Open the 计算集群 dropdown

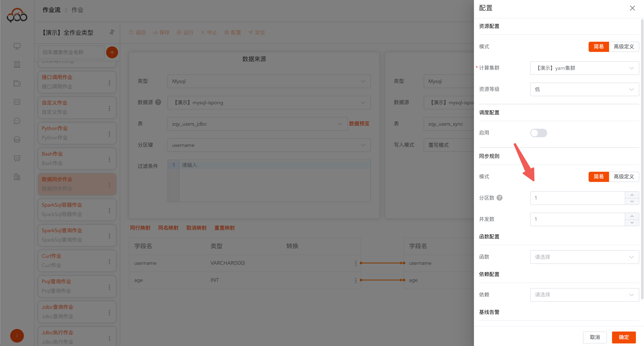click(x=584, y=68)
